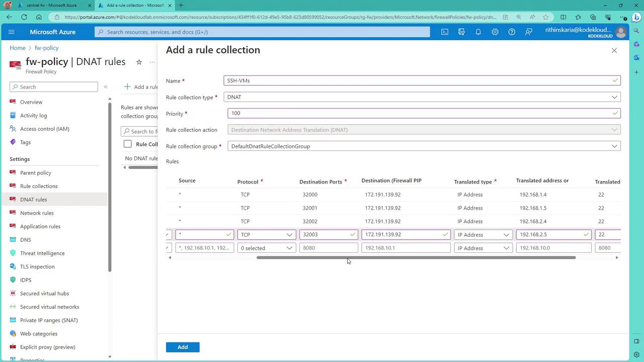Switch to the central-fw browser tab
The width and height of the screenshot is (644, 362).
51,6
